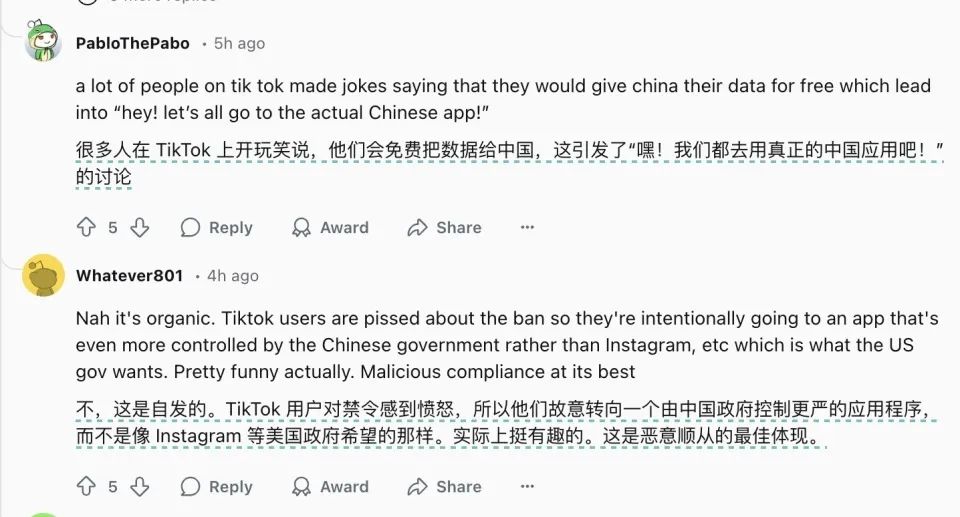
Task: Open PabloThePabo's user profile link
Action: 132,43
